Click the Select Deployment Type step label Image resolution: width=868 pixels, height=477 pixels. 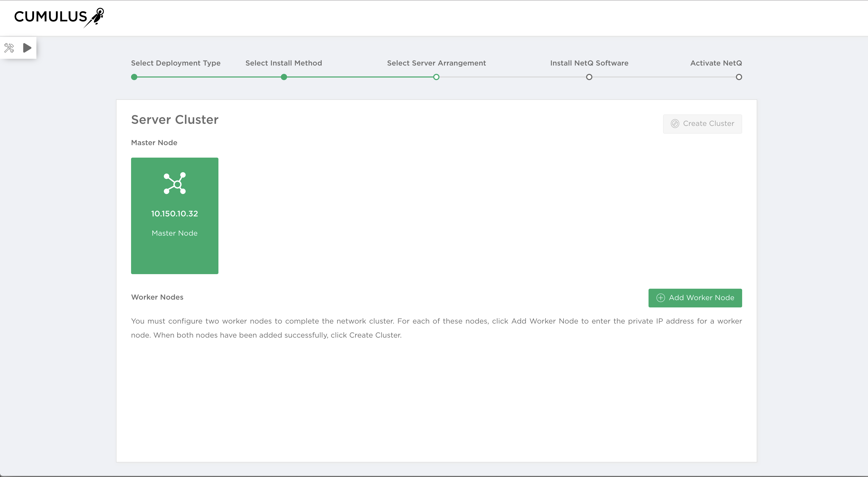pyautogui.click(x=175, y=63)
